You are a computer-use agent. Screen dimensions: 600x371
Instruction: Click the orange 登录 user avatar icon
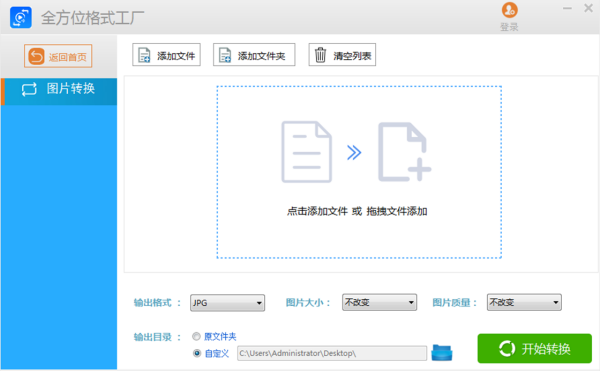(x=509, y=10)
